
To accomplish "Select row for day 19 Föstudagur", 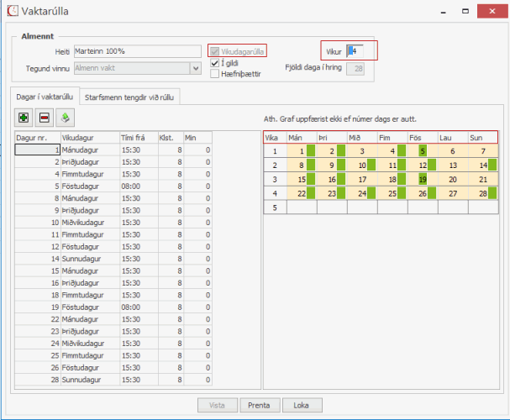I will pos(113,307).
